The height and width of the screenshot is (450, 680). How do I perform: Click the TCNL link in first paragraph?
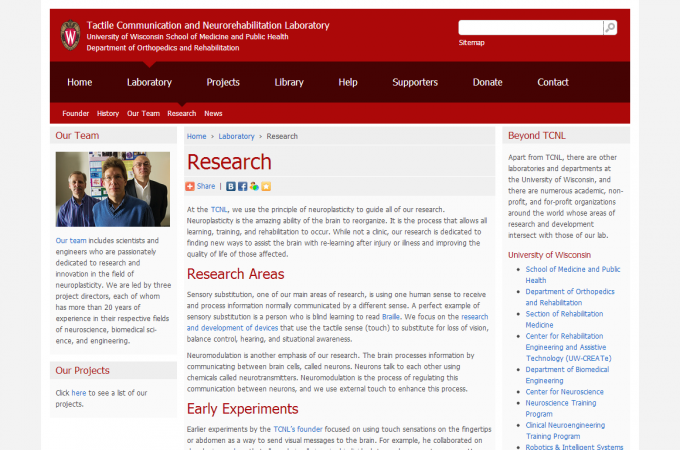(x=219, y=209)
